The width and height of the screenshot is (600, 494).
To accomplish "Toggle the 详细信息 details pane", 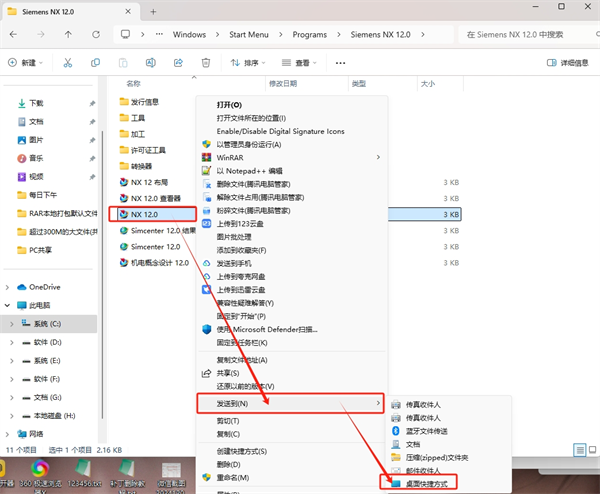I will point(567,62).
